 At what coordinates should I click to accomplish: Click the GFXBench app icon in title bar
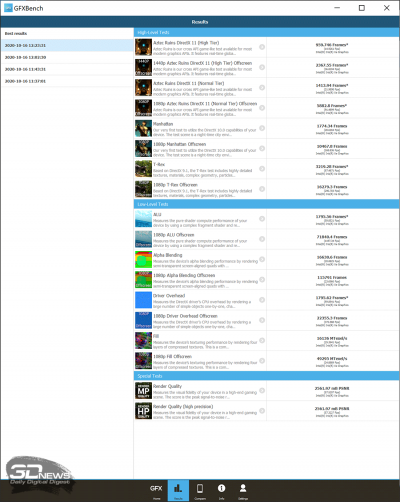point(8,8)
